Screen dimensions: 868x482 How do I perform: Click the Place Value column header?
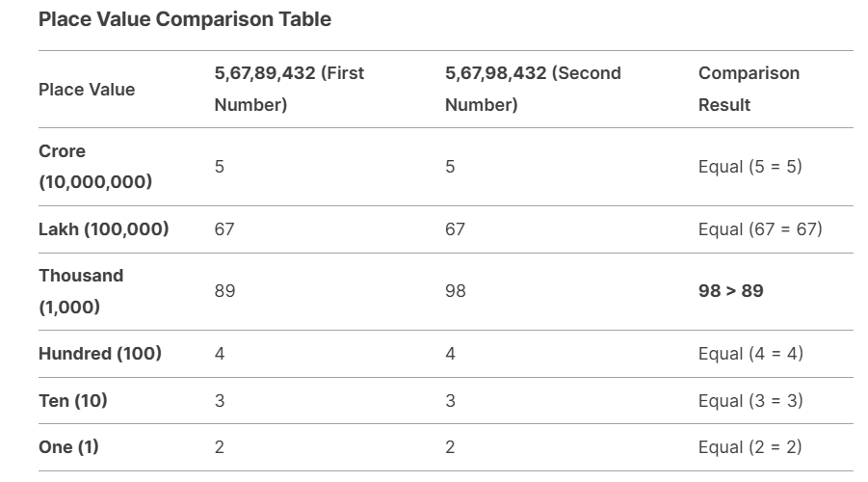coord(87,90)
